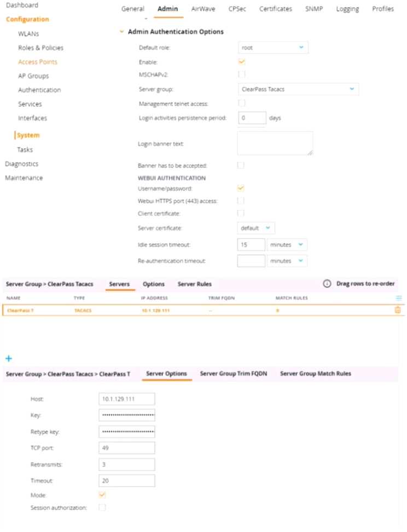Click the Login banner text area
This screenshot has width=407, height=532.
[275, 144]
